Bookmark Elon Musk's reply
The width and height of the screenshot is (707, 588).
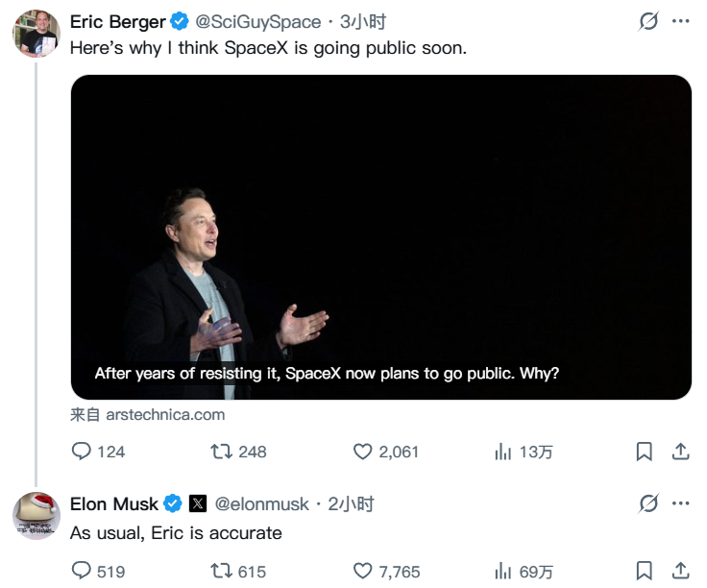[645, 571]
